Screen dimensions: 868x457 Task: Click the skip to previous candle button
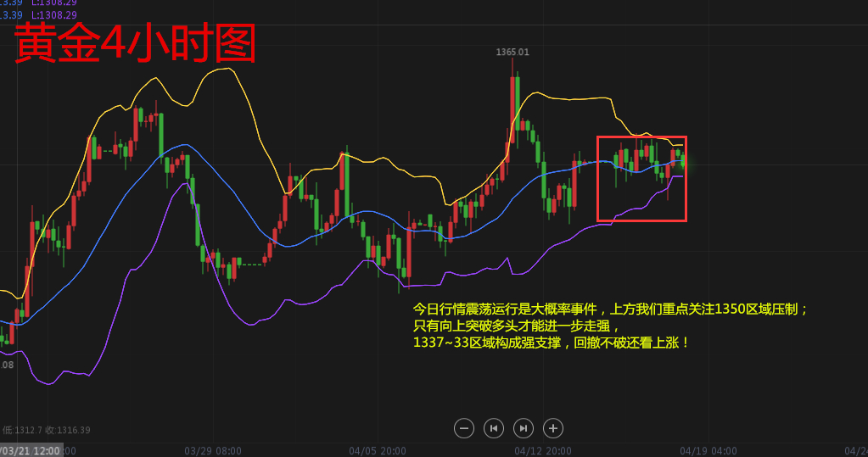point(494,428)
